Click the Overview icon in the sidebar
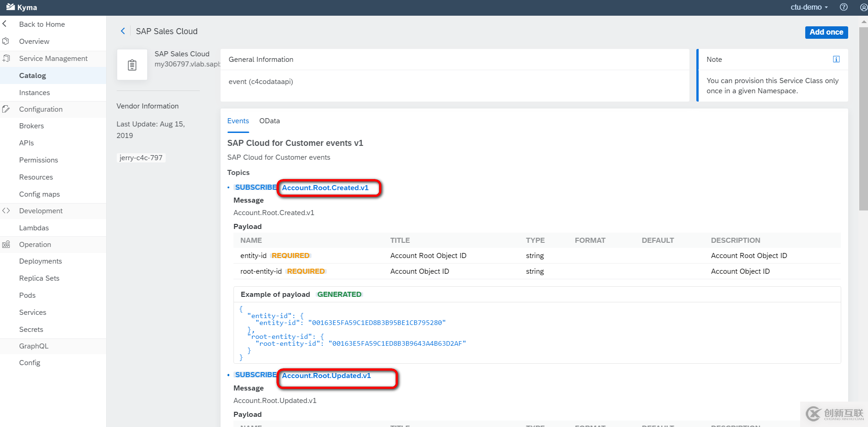 tap(5, 41)
